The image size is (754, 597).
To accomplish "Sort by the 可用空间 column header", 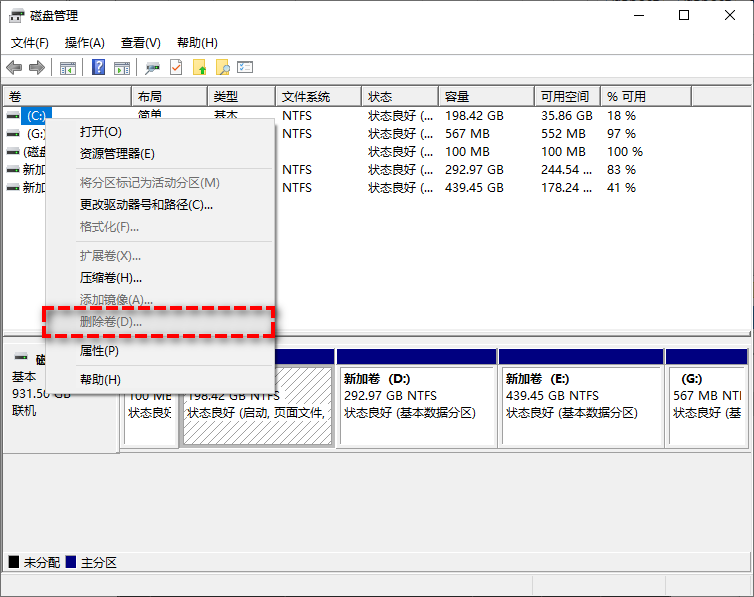I will (564, 97).
